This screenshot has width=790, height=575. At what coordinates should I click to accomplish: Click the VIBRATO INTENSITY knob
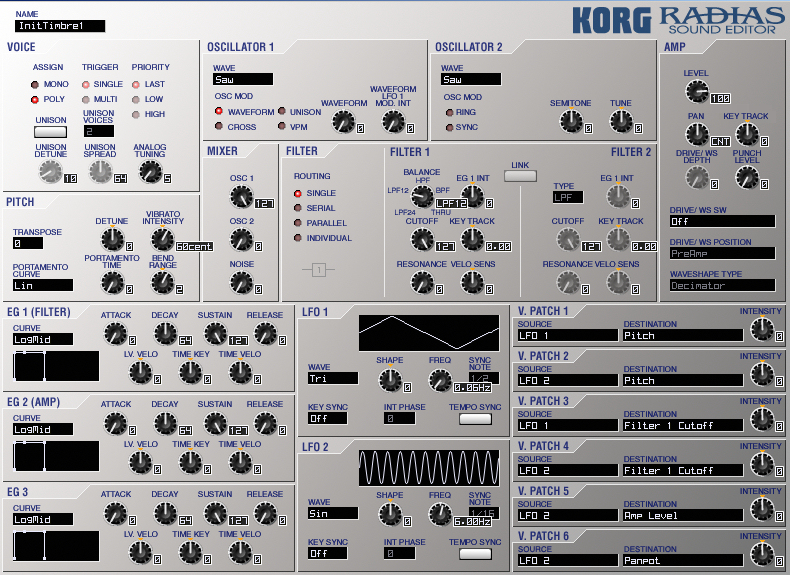pos(162,239)
